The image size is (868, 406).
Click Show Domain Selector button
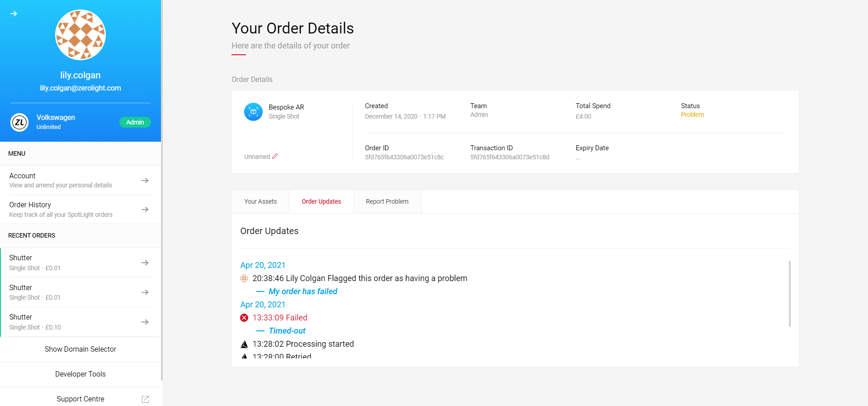(x=80, y=349)
